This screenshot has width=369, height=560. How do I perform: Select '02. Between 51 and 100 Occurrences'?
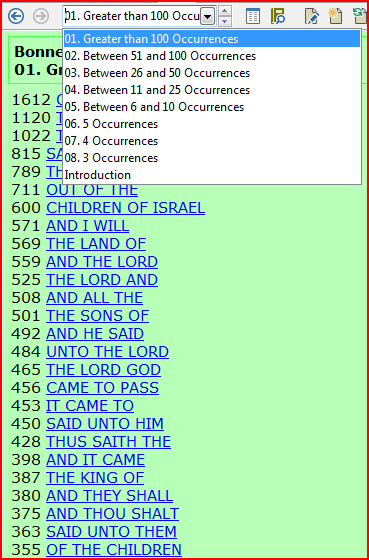point(212,56)
